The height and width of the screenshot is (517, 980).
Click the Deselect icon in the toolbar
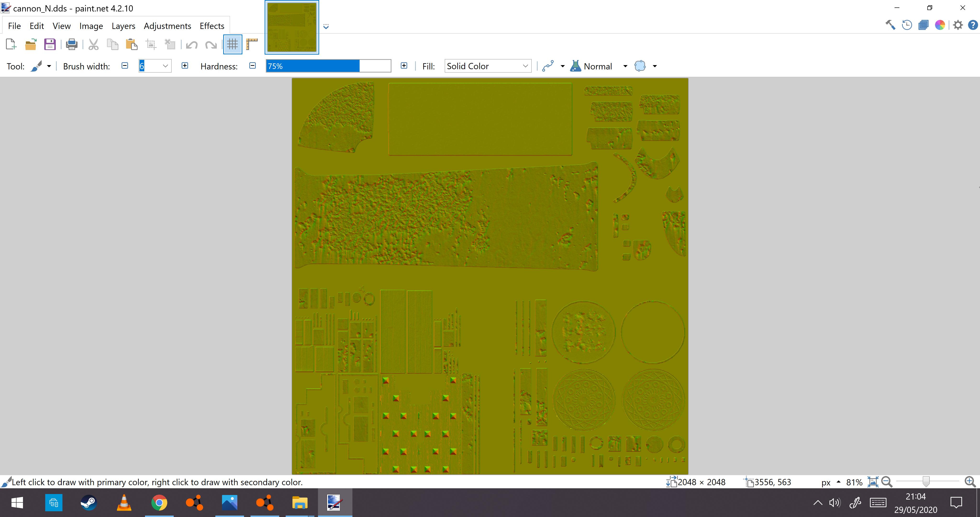pyautogui.click(x=170, y=45)
